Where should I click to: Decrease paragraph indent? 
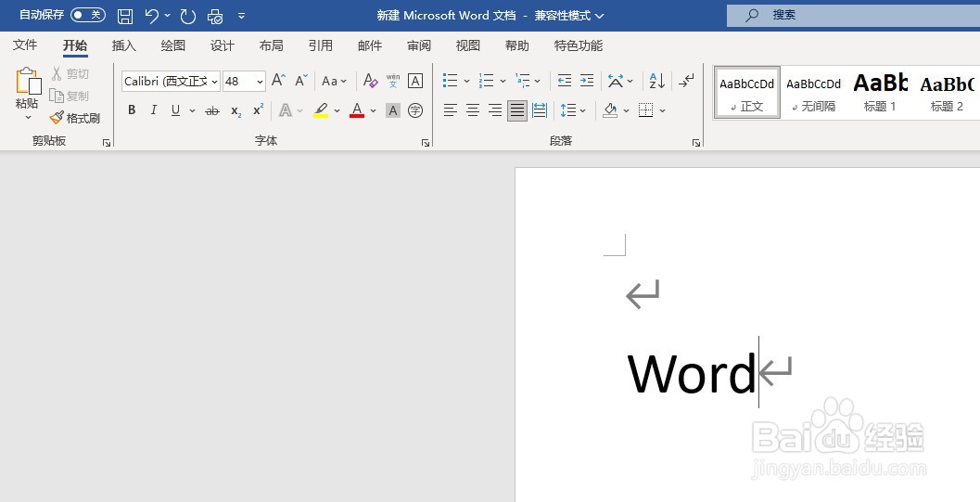tap(565, 80)
